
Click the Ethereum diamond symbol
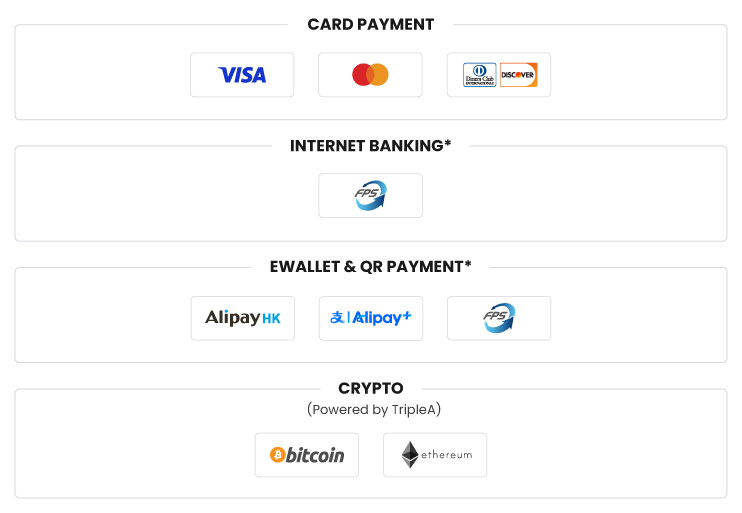[x=410, y=455]
